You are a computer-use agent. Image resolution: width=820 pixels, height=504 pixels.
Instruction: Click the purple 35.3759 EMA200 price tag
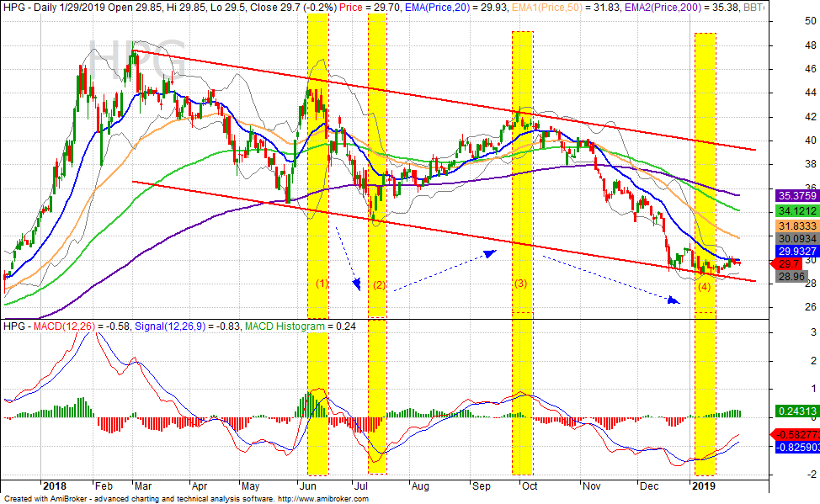[x=796, y=195]
